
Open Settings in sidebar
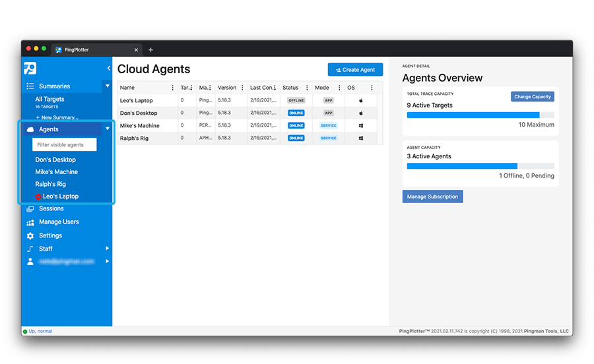click(x=50, y=235)
